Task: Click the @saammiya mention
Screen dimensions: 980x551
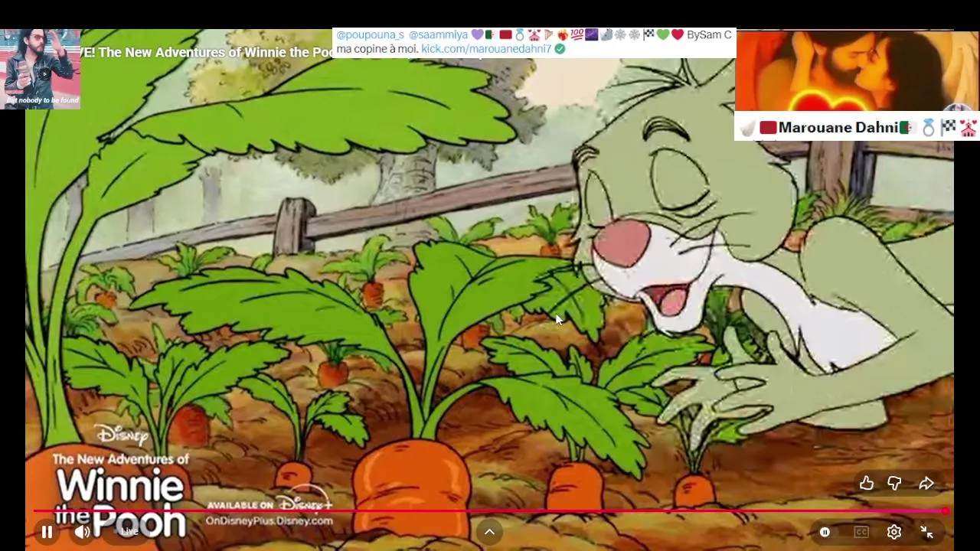Action: tap(438, 35)
